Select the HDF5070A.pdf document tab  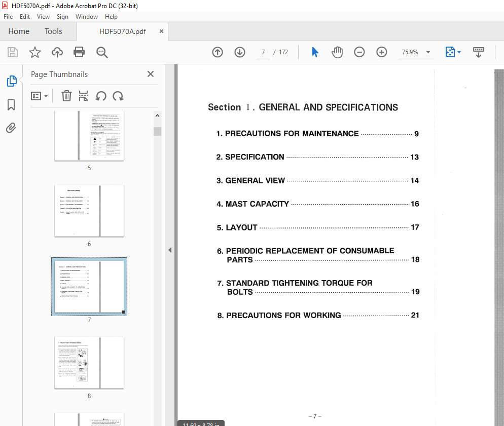(123, 31)
